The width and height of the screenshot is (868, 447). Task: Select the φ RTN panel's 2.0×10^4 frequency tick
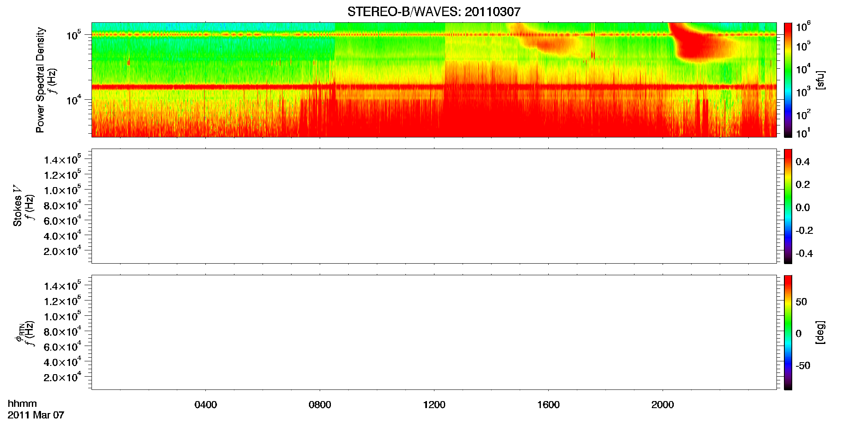pyautogui.click(x=62, y=377)
